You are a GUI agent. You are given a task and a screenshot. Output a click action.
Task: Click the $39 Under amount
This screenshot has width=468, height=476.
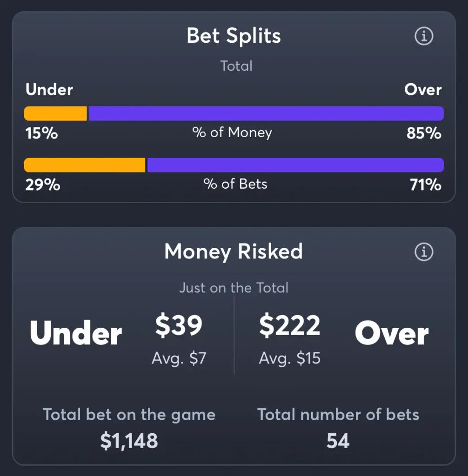(x=179, y=325)
